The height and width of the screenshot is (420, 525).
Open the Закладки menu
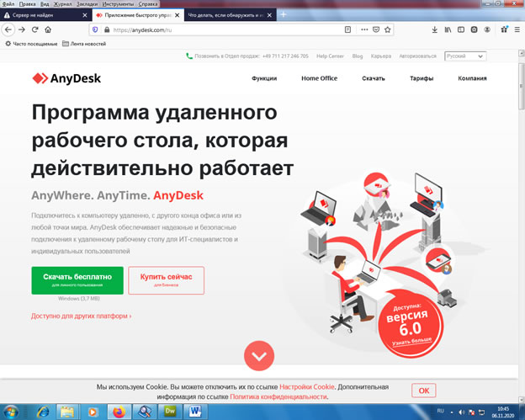pos(87,4)
